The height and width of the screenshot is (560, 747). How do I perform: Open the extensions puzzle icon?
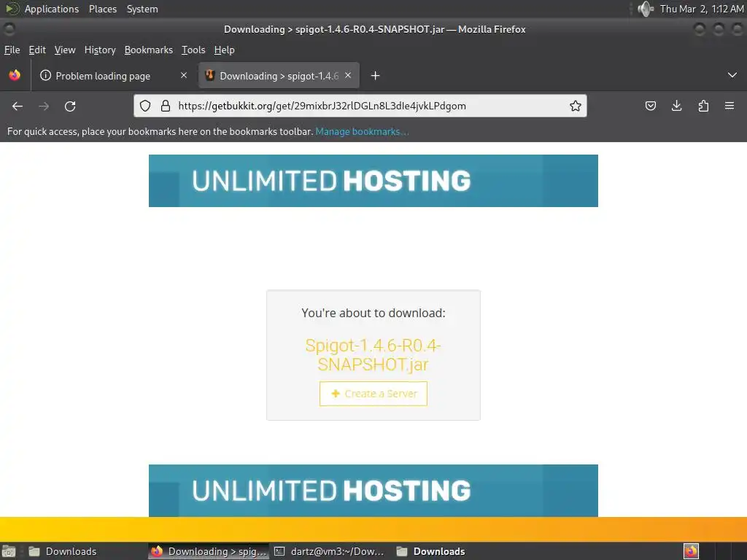703,106
